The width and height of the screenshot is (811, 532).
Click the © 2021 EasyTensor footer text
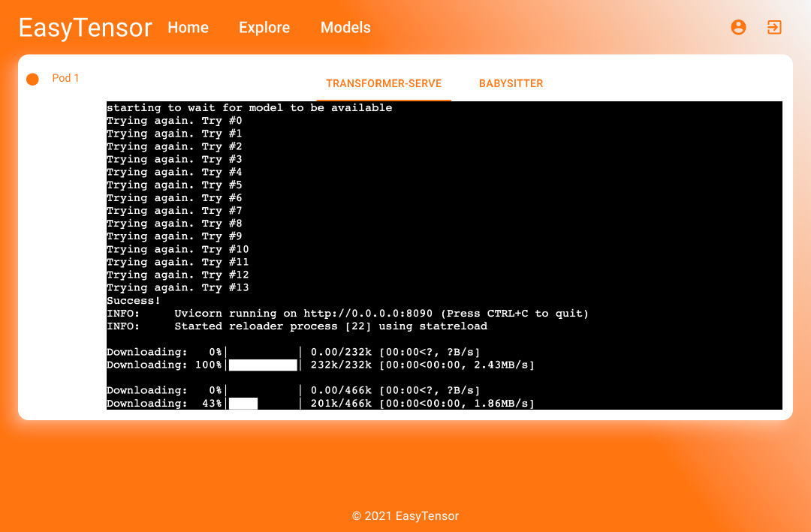(405, 516)
